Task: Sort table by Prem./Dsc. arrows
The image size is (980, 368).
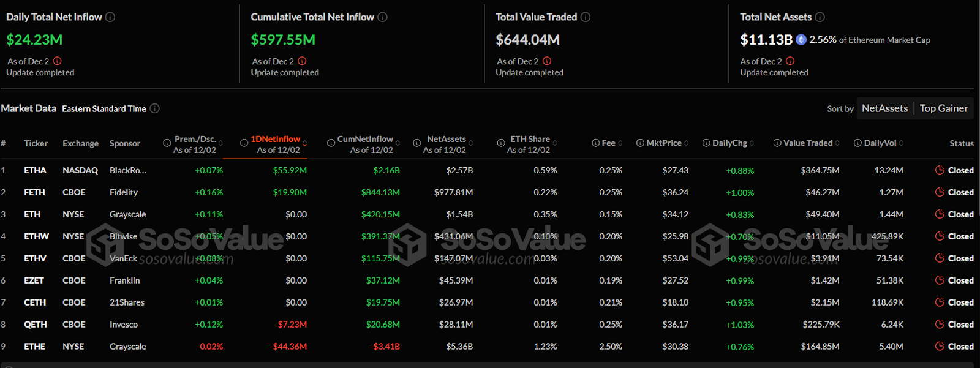Action: [x=221, y=143]
